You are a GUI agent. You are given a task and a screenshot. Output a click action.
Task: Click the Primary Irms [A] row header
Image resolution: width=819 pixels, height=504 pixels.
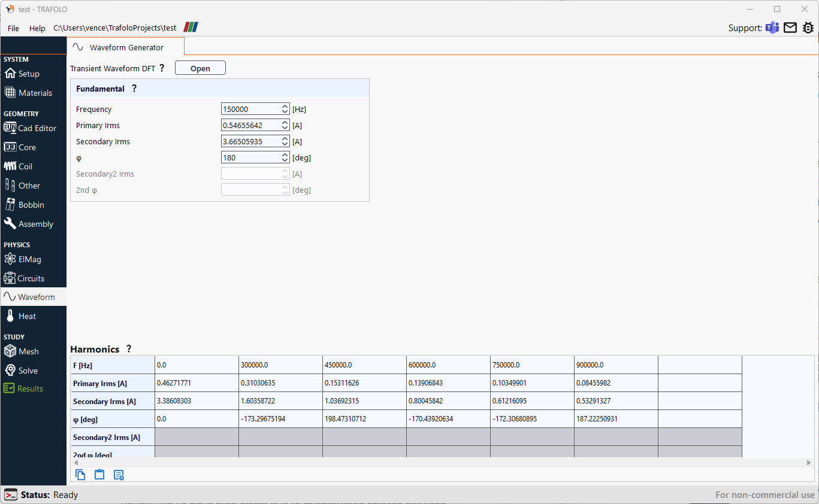tap(113, 383)
